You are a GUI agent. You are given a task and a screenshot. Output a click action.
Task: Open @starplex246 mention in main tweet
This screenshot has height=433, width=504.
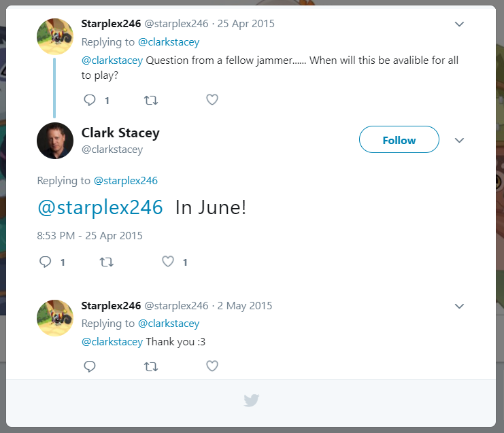(x=100, y=207)
